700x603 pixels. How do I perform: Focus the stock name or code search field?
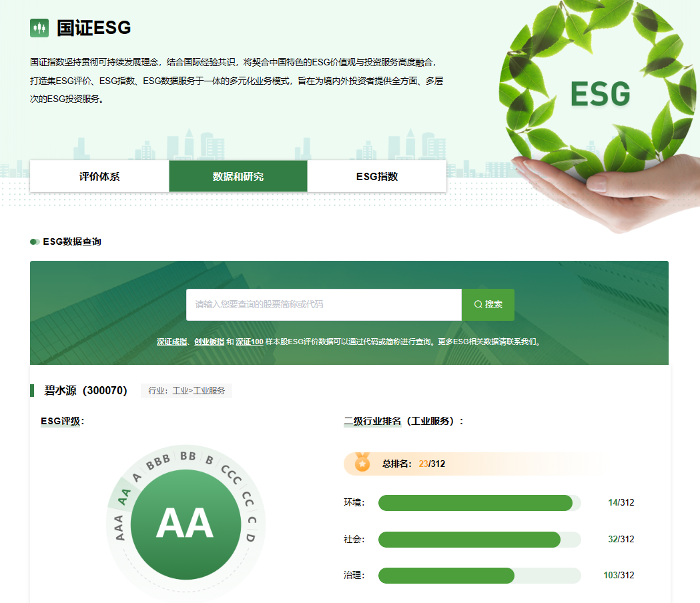tap(324, 304)
